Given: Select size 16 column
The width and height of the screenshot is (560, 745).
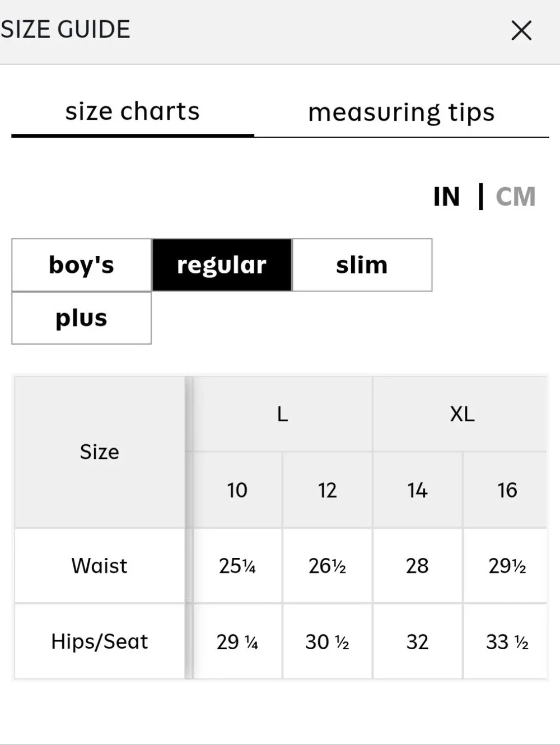Looking at the screenshot, I should tap(507, 490).
